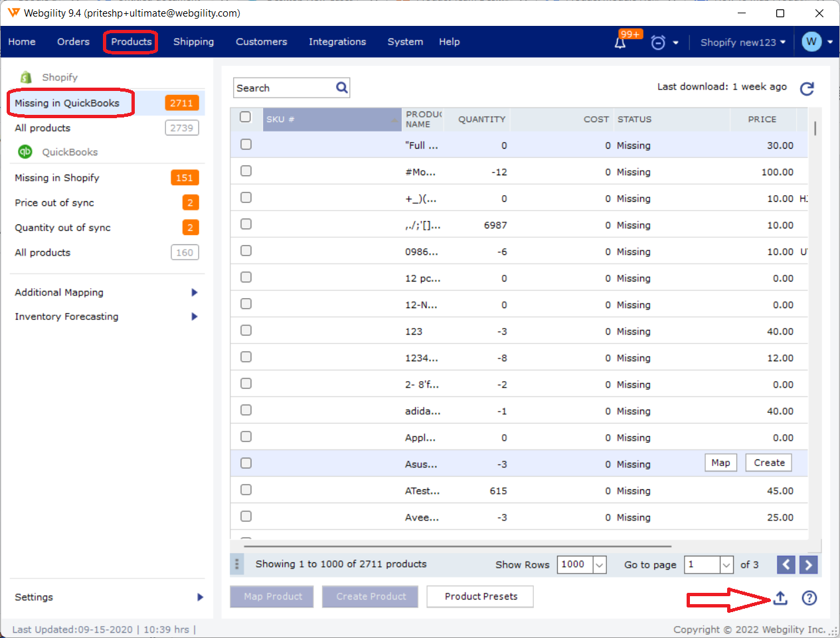The width and height of the screenshot is (840, 638).
Task: Click the quantity 6987 cell
Action: 495,225
